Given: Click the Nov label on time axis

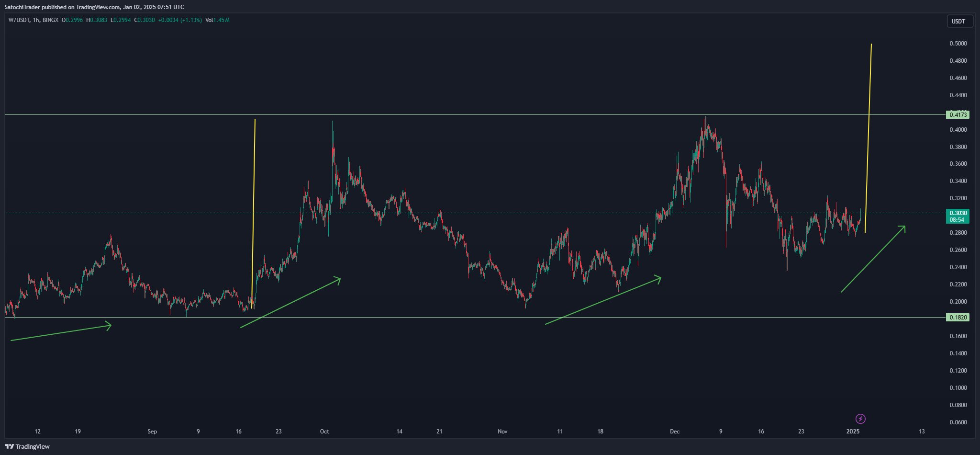Looking at the screenshot, I should (502, 432).
